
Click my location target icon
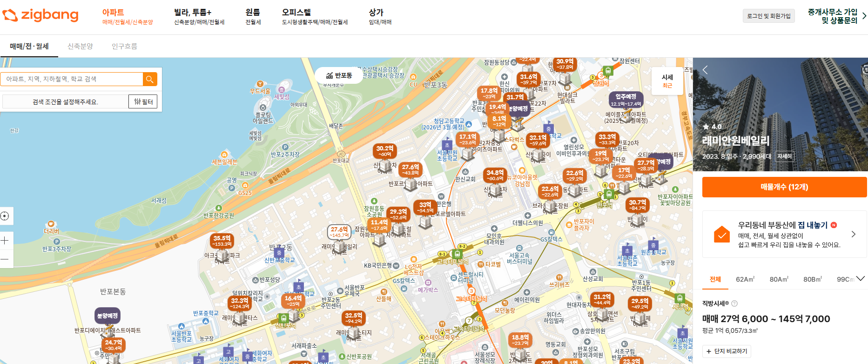click(5, 216)
